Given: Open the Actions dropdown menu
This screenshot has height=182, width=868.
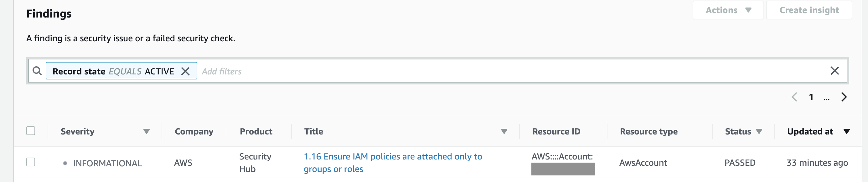Looking at the screenshot, I should coord(727,10).
